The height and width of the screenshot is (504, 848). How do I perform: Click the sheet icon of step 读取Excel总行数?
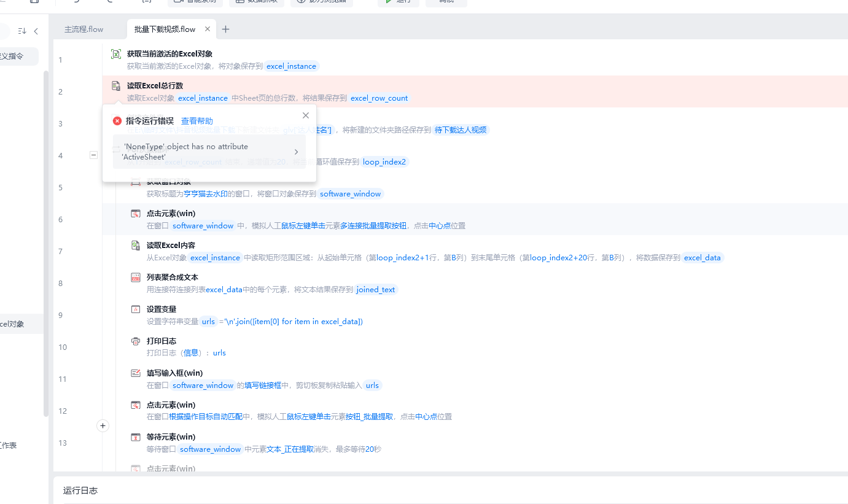pos(115,86)
